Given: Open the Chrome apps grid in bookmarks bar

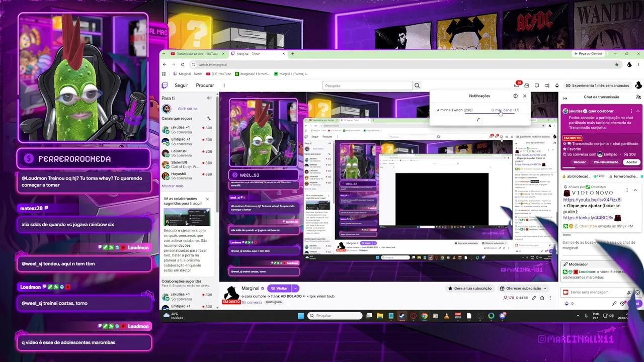Looking at the screenshot, I should pos(164,74).
